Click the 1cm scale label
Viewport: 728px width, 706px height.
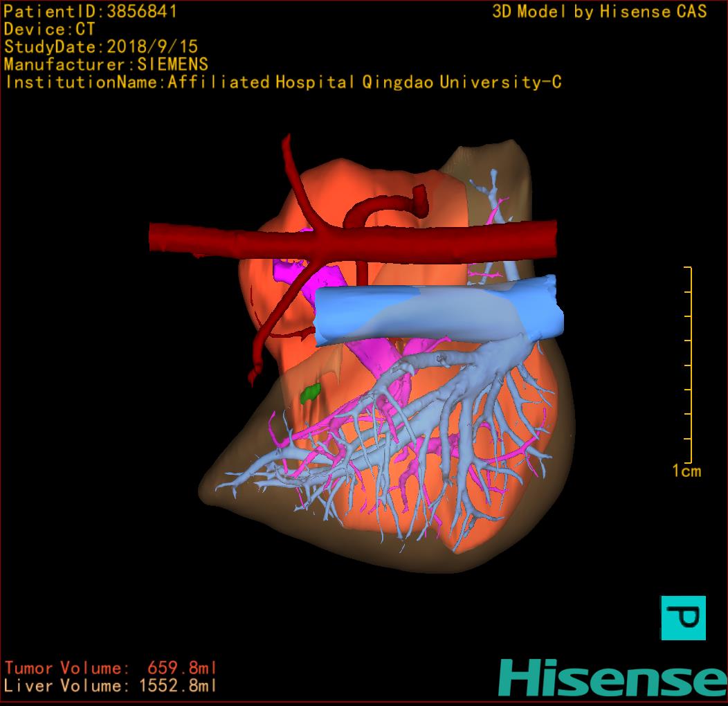coord(686,471)
